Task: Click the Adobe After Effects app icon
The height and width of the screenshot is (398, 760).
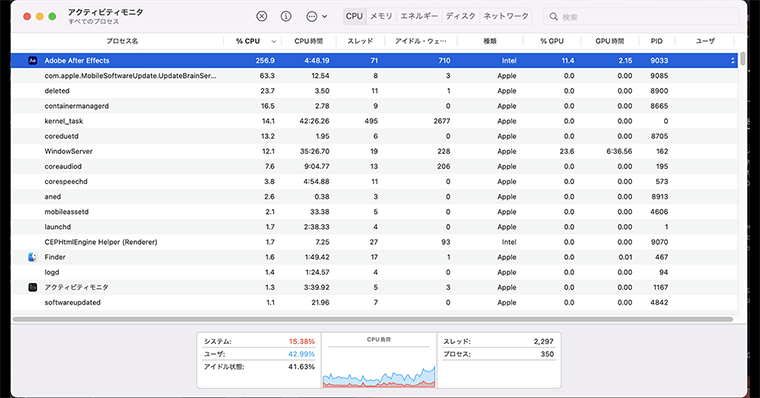Action: coord(32,61)
